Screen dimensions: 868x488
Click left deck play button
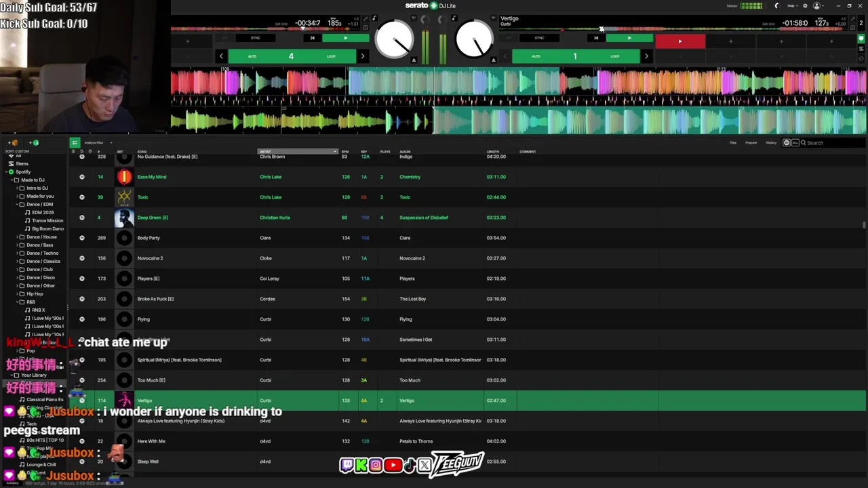tap(345, 38)
